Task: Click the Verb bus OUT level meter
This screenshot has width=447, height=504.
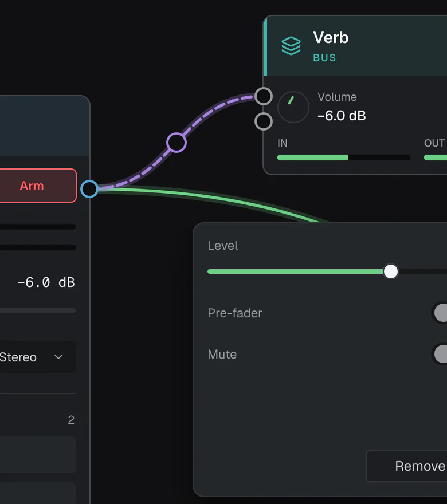Action: [x=436, y=157]
